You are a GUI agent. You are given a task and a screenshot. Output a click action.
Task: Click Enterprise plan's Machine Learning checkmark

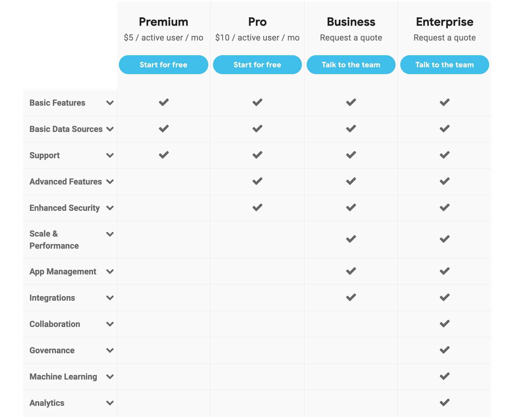click(x=444, y=376)
